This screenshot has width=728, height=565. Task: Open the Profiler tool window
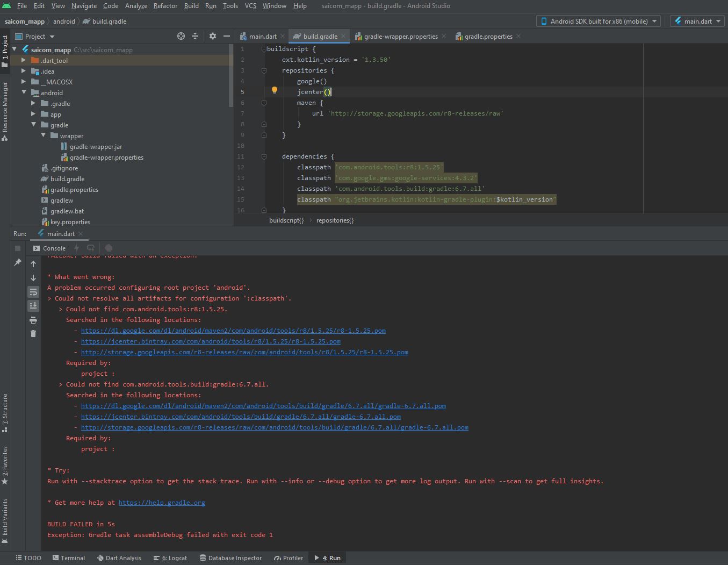[x=289, y=558]
